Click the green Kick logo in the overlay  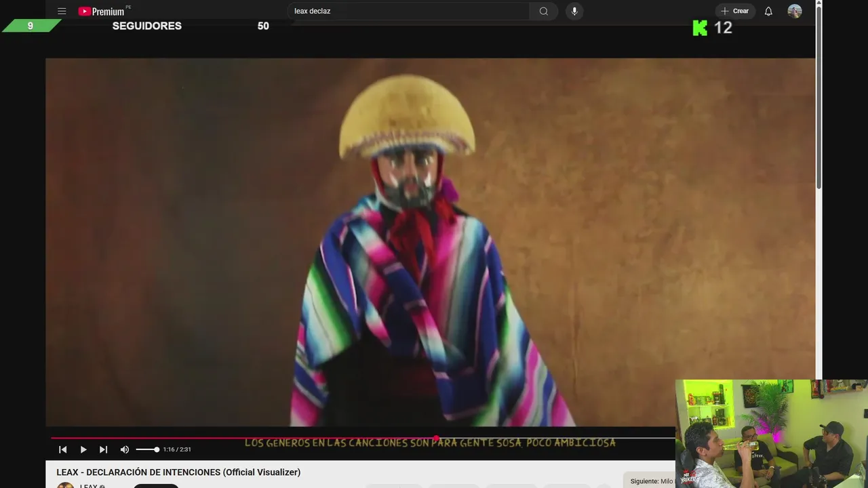pos(700,28)
